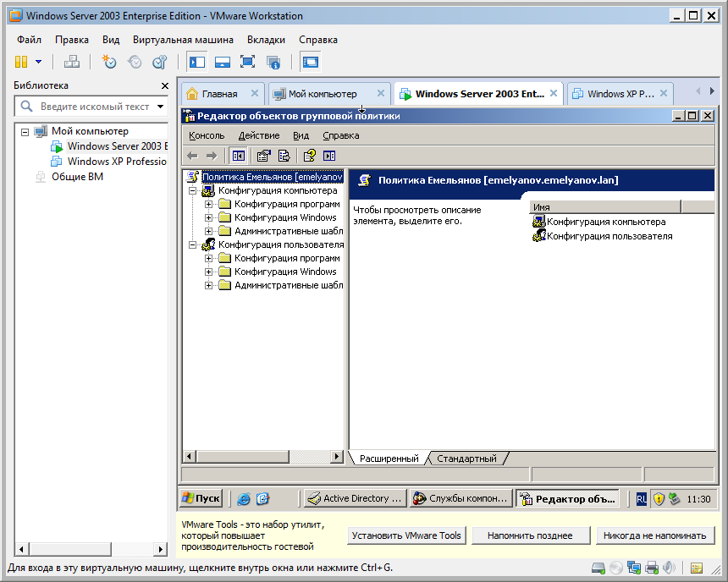Select the Политика Емельянов root node
Viewport: 728px width, 582px height.
coord(272,177)
